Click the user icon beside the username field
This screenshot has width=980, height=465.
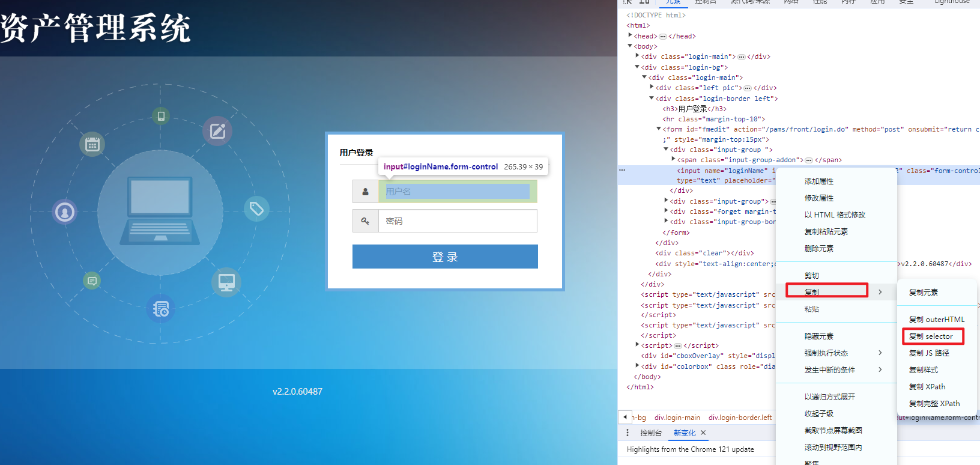[x=365, y=192]
